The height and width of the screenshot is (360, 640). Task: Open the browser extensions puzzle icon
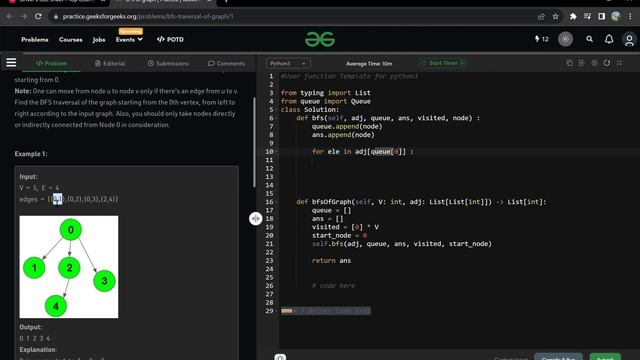pos(573,16)
